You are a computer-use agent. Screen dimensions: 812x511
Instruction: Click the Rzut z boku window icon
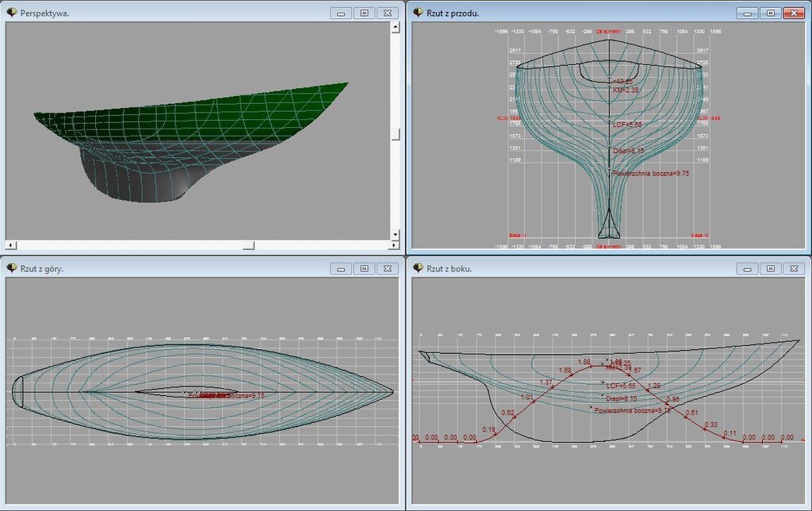click(417, 268)
